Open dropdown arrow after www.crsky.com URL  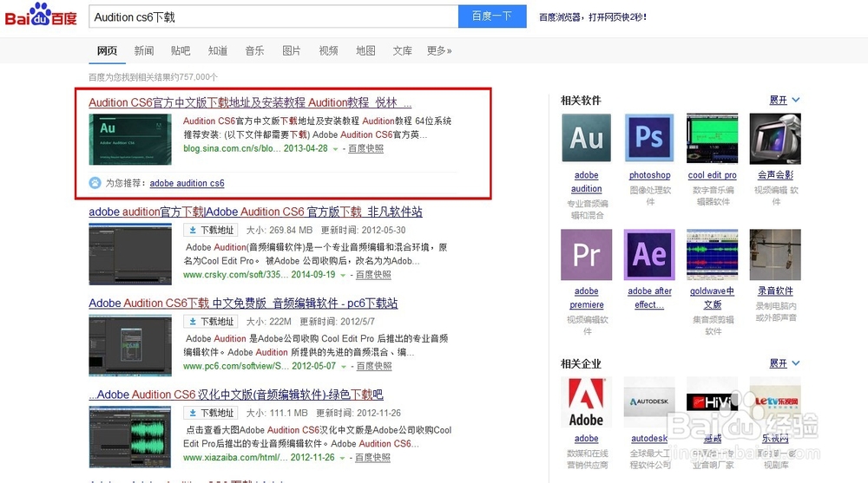[343, 275]
